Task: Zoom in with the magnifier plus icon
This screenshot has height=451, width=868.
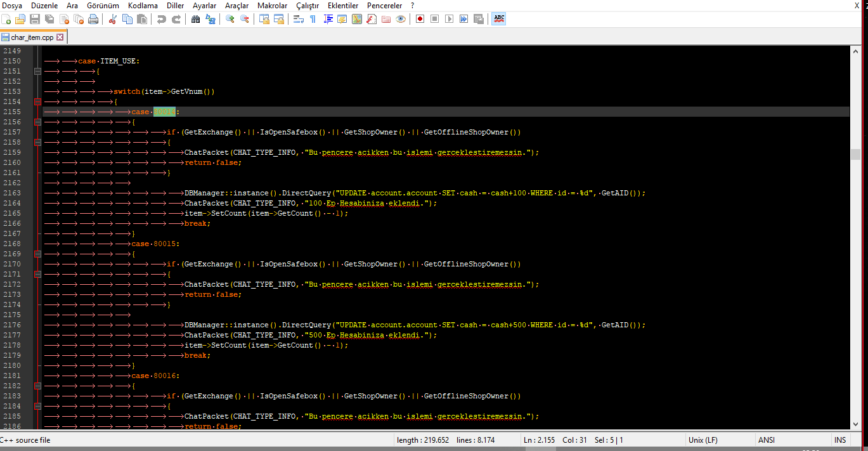Action: 230,19
